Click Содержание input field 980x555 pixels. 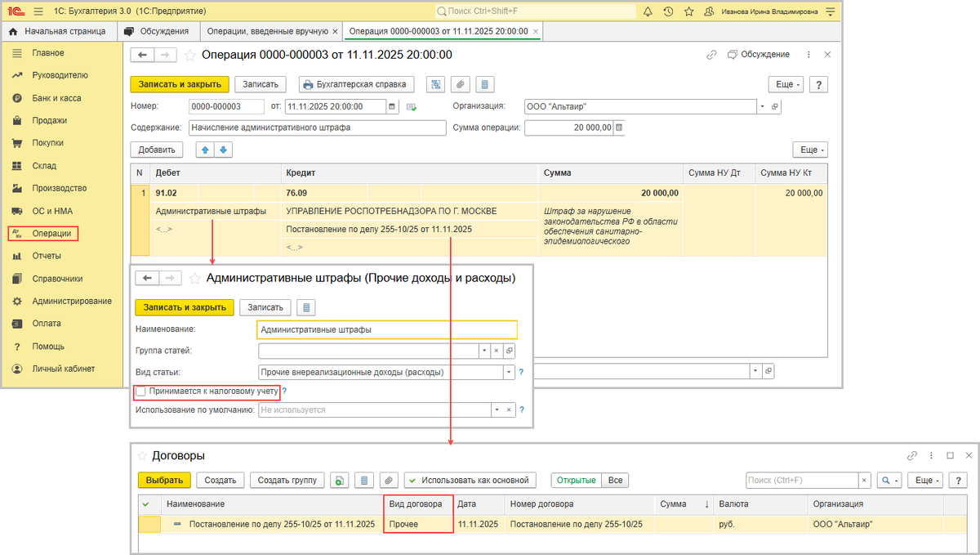[x=318, y=128]
